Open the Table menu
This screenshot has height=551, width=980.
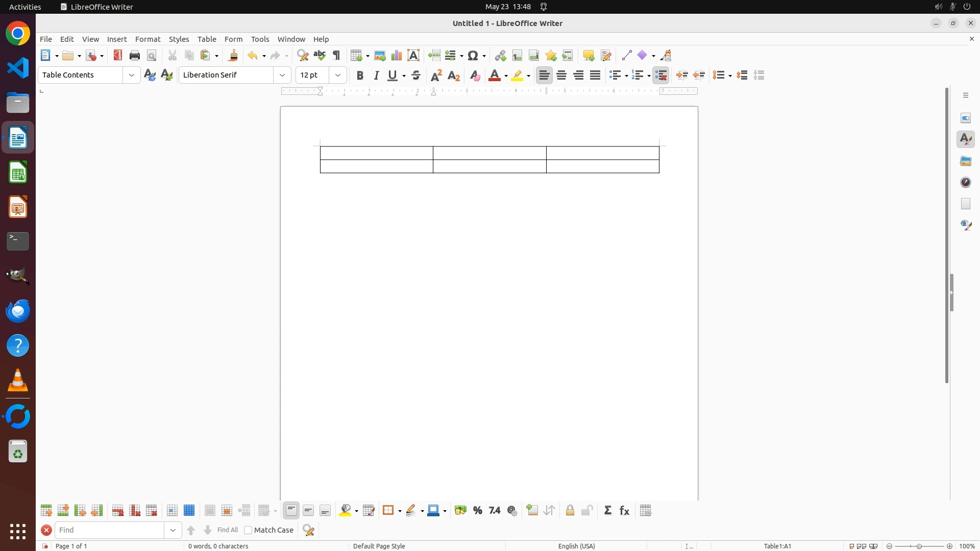pyautogui.click(x=207, y=39)
